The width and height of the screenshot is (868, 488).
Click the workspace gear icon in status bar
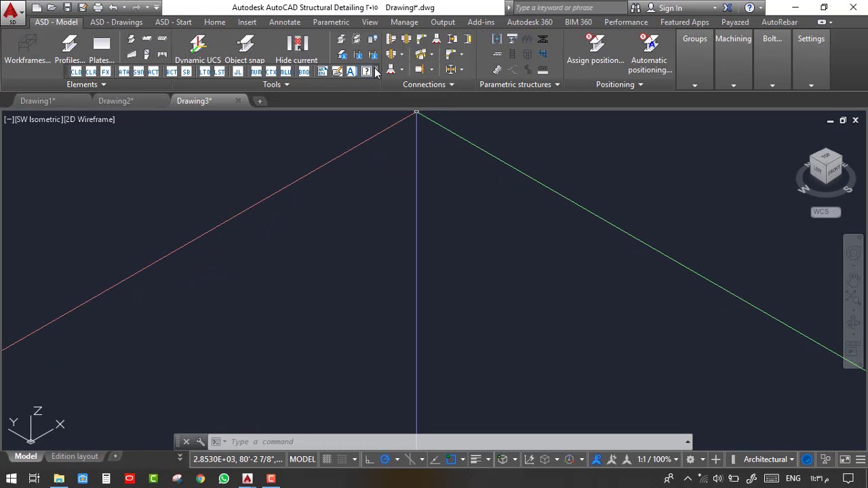[x=690, y=460]
